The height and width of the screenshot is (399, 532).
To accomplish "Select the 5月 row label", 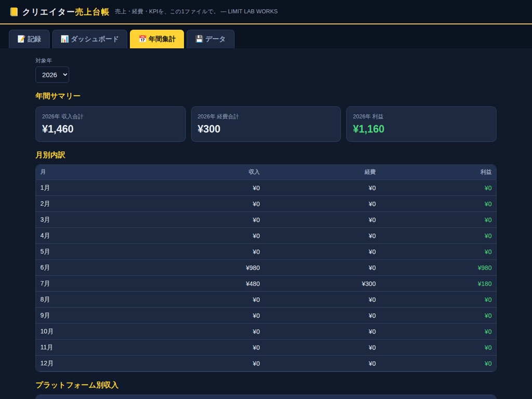I will 45,252.
